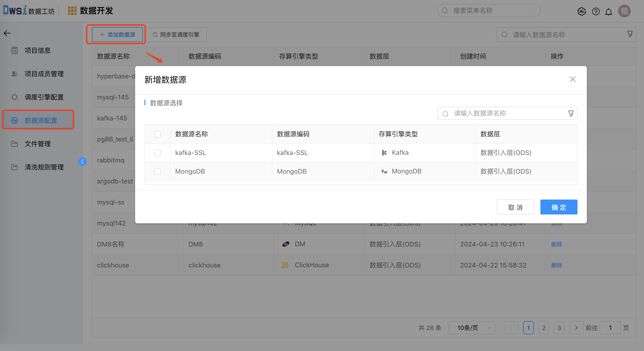This screenshot has width=644, height=351.
Task: Click the filter icon in dialog search
Action: click(571, 113)
